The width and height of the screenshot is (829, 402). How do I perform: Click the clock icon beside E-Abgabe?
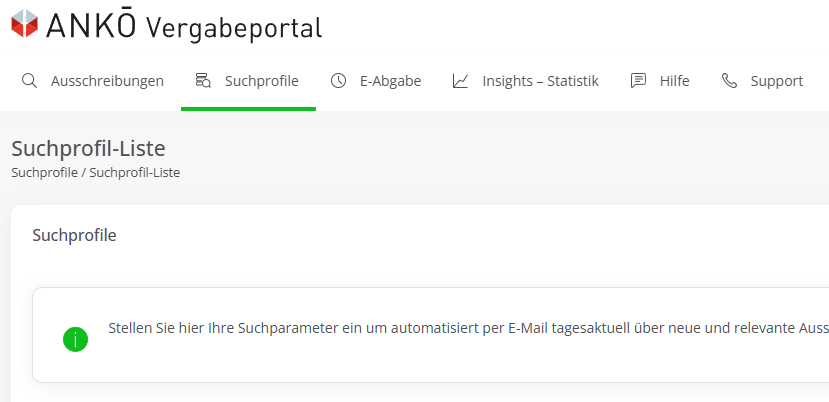(338, 81)
